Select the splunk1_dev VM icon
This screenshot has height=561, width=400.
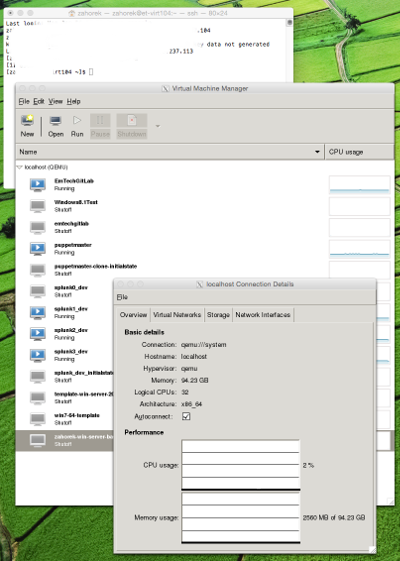(x=38, y=312)
